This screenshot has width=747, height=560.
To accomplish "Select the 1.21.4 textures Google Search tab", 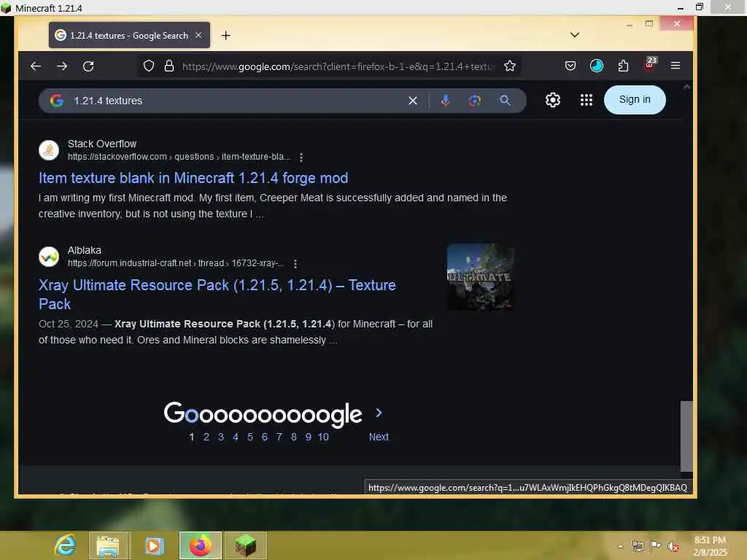I will (129, 35).
